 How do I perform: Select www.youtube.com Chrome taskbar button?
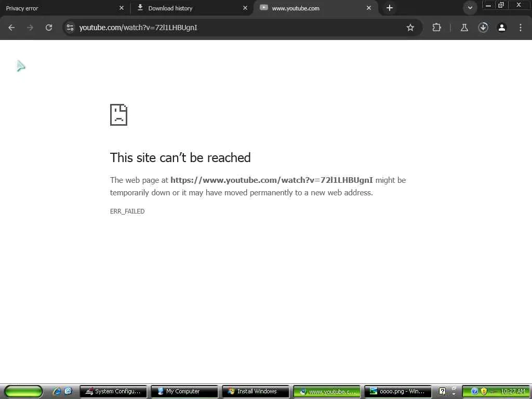[327, 392]
